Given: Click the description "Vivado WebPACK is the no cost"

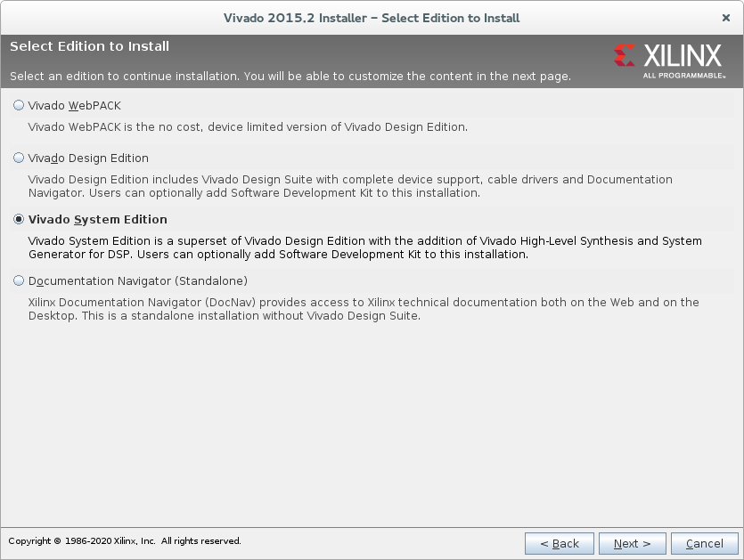Looking at the screenshot, I should coord(114,127).
